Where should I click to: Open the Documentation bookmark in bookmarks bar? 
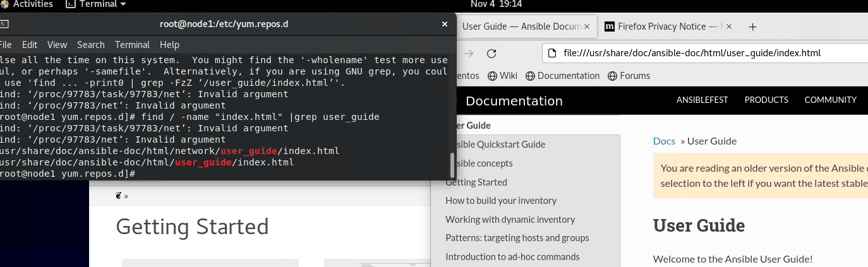coord(563,76)
